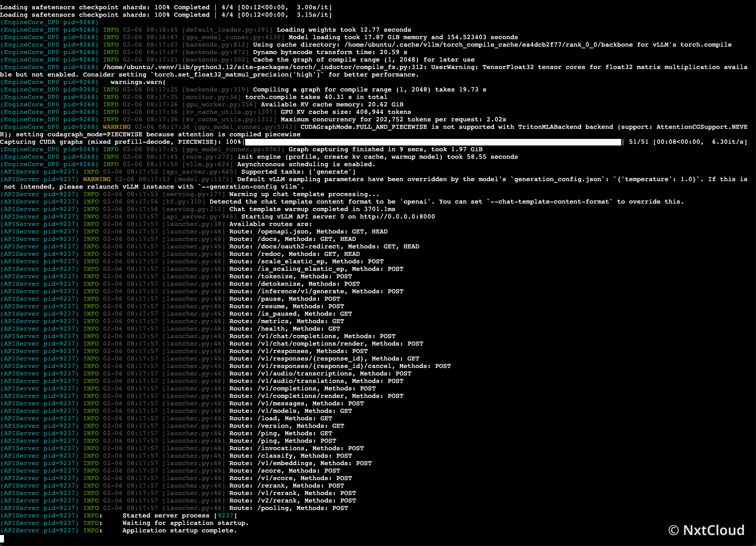The height and width of the screenshot is (546, 756).
Task: Click the '/health' route text
Action: [x=271, y=329]
